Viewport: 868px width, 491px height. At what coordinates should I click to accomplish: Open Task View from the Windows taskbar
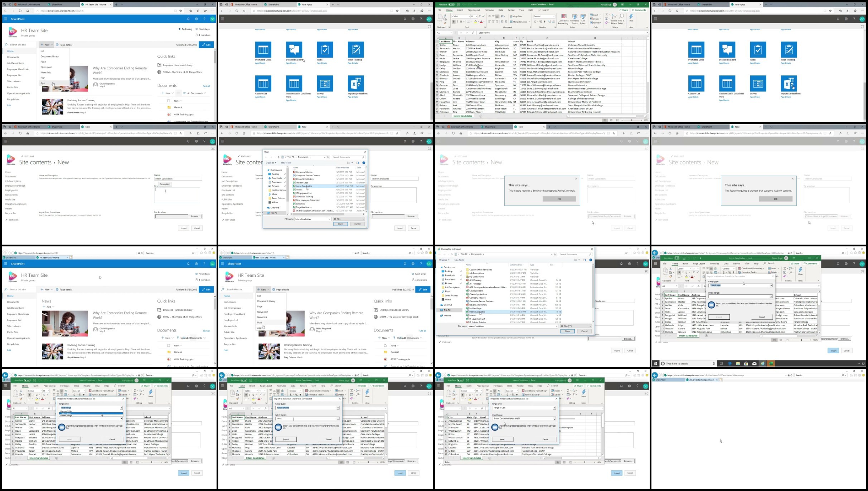[x=721, y=364]
